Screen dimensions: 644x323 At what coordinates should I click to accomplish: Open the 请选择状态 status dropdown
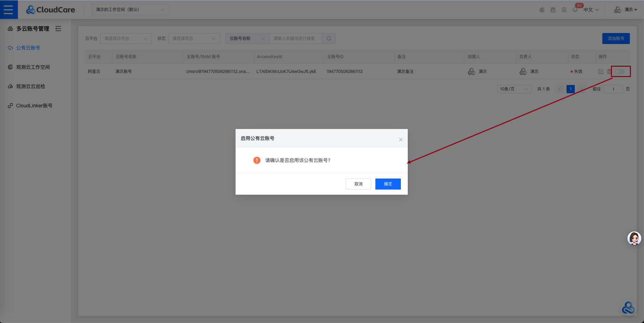[194, 39]
